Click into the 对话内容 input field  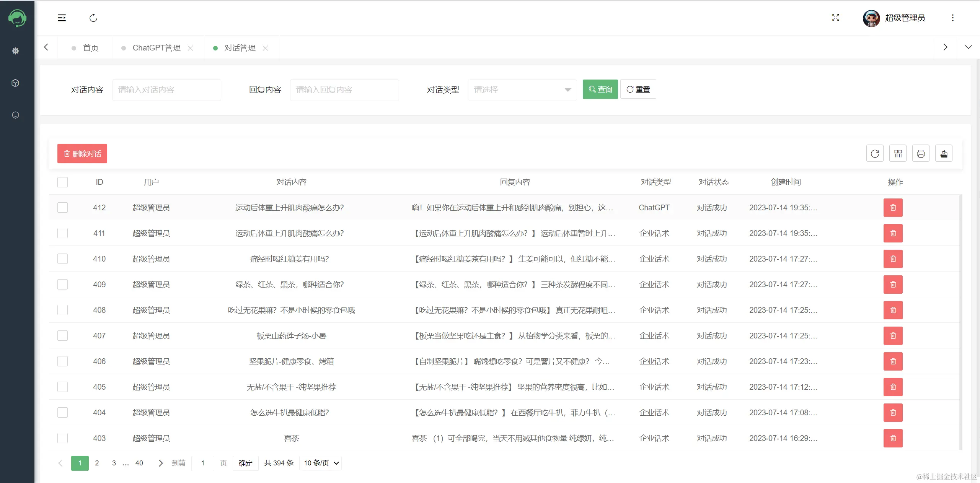pos(166,90)
